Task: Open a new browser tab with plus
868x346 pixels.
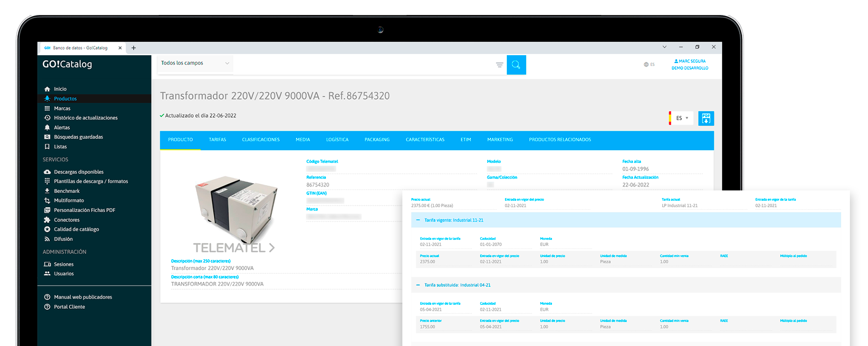Action: pos(133,48)
